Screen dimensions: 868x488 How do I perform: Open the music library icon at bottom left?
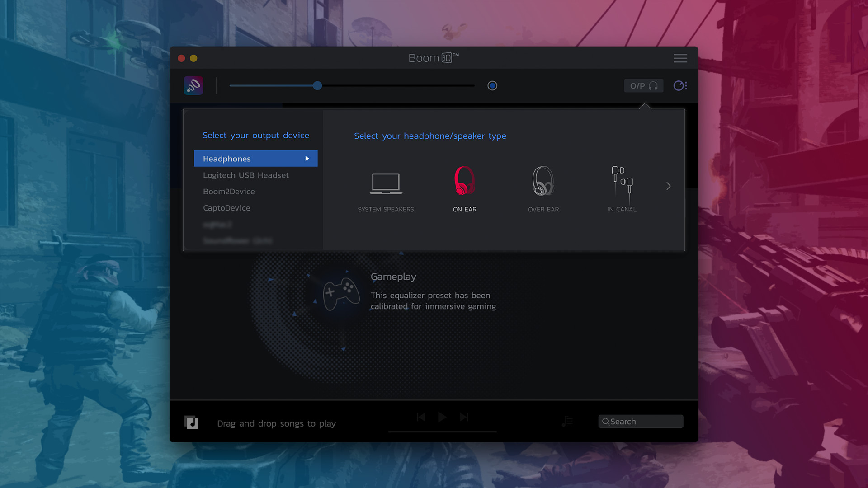tap(191, 422)
